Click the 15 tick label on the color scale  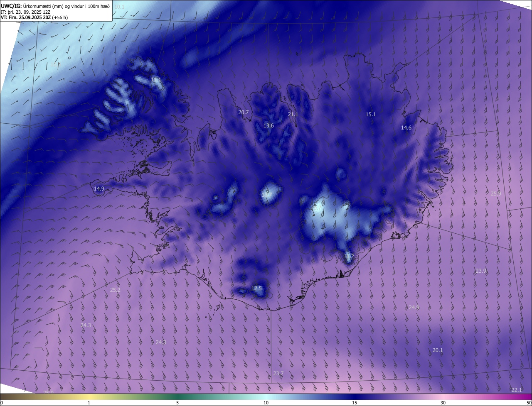click(355, 403)
